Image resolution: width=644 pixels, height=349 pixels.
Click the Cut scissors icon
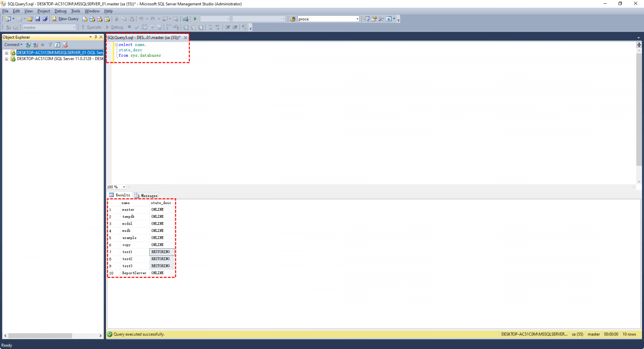117,19
